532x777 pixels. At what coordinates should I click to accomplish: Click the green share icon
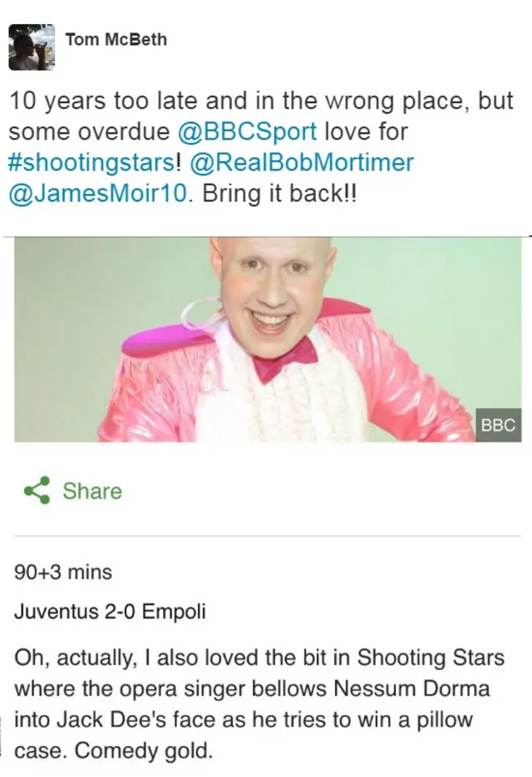[37, 490]
